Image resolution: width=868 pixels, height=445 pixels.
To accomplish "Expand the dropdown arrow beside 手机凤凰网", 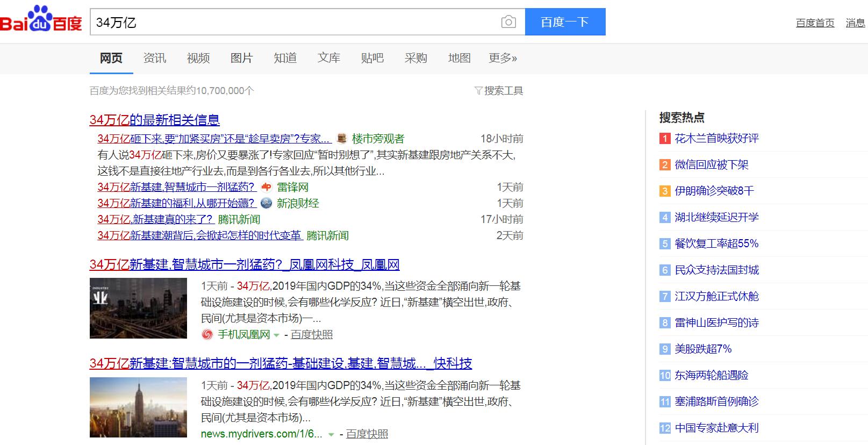I will [276, 335].
